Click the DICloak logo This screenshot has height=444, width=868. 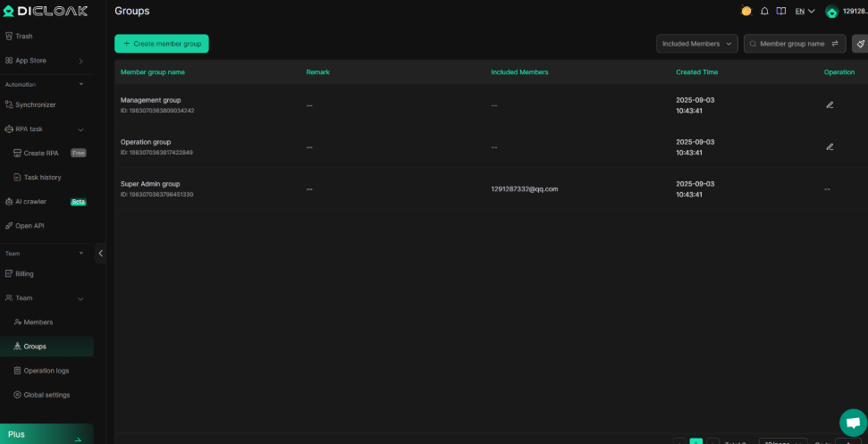[x=46, y=11]
